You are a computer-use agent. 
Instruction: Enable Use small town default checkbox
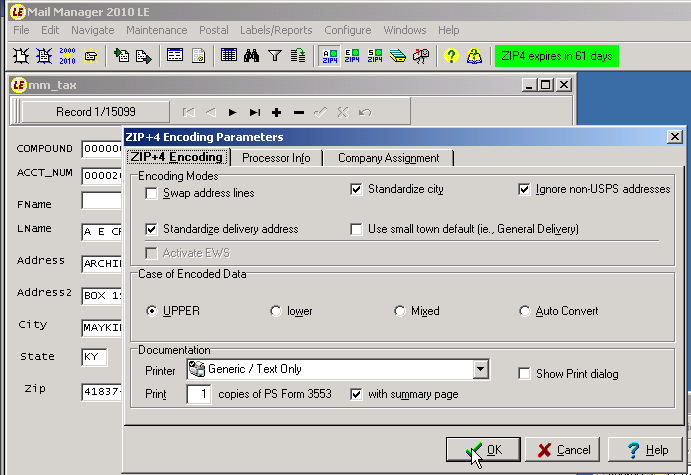point(356,229)
